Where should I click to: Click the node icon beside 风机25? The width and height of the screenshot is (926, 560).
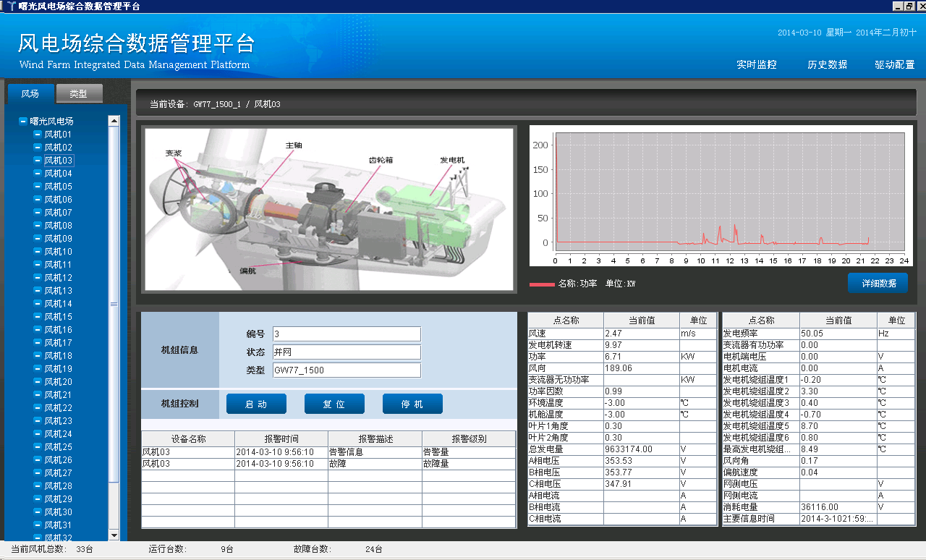38,447
